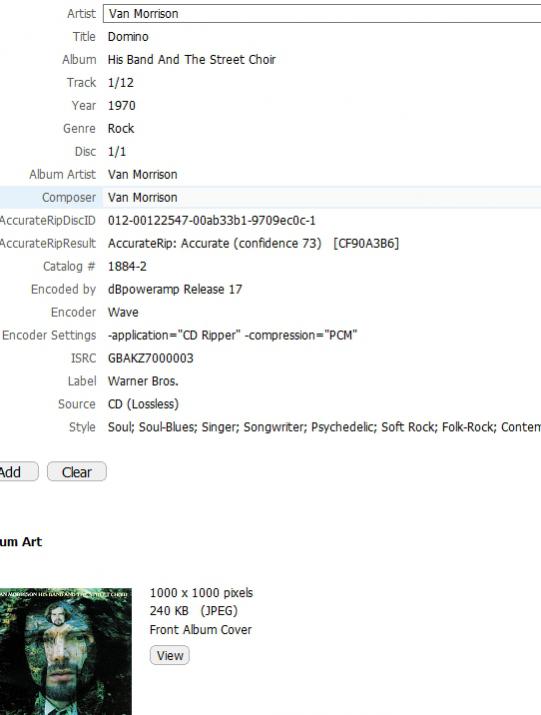Click the Label value Warner Bros.
Screen dimensions: 541x715
(x=143, y=381)
